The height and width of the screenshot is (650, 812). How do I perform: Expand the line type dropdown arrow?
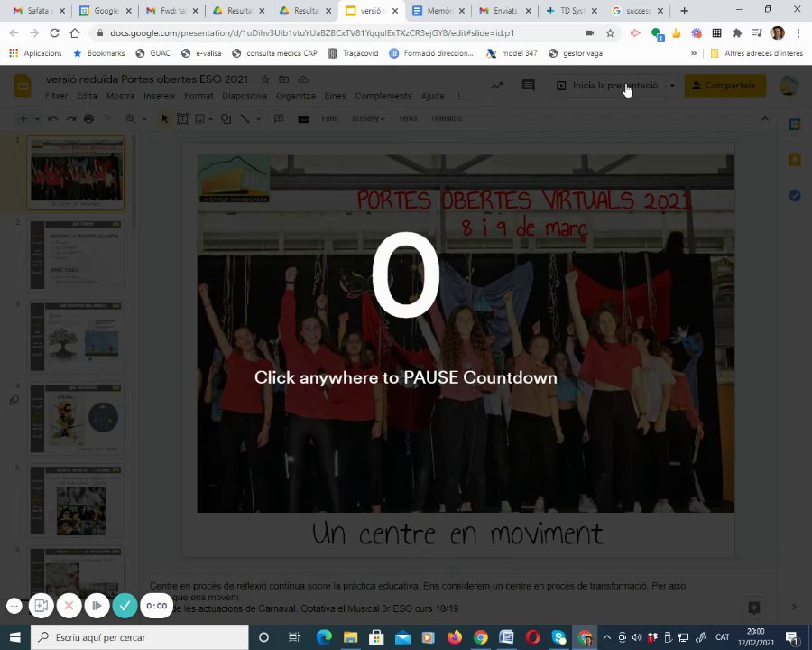tap(258, 118)
